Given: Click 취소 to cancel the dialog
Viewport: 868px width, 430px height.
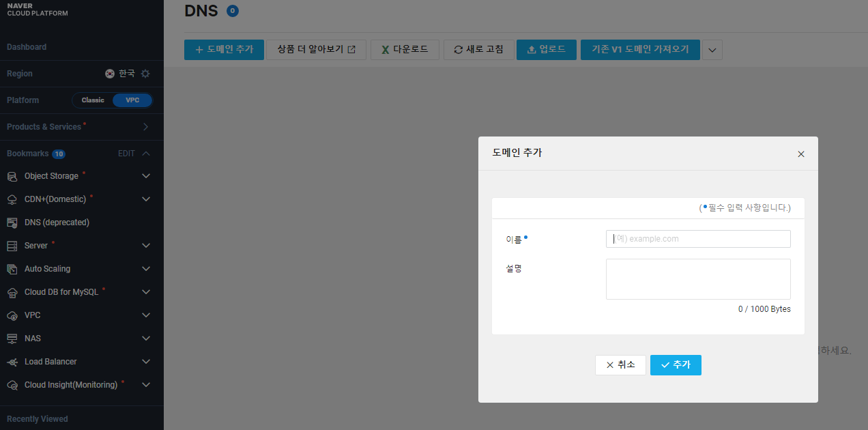Looking at the screenshot, I should (620, 364).
